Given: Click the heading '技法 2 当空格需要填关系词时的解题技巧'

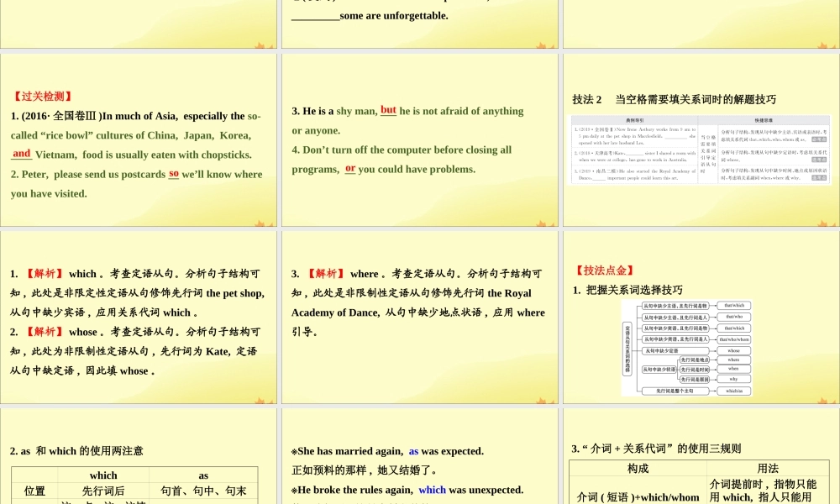Looking at the screenshot, I should [x=674, y=99].
